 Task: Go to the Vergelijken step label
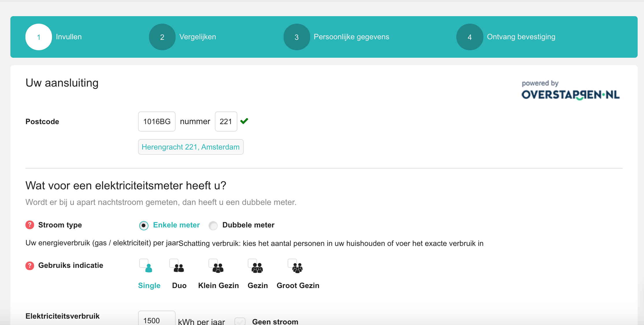tap(198, 37)
